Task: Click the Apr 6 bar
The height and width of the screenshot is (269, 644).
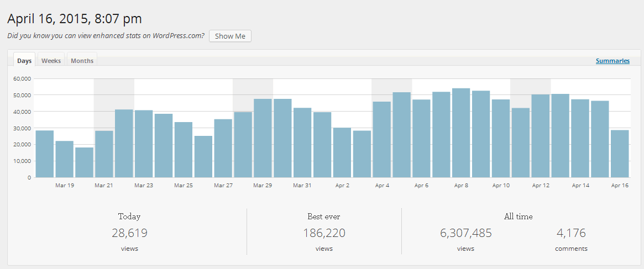Action: click(x=421, y=139)
